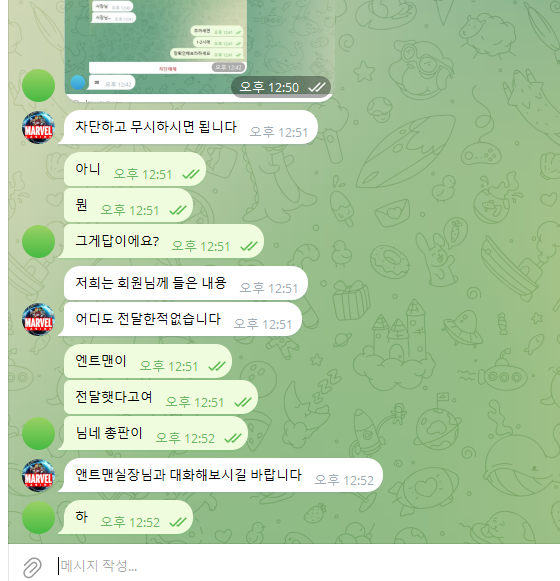
Task: Click green avatar beside 그게답이에요? message
Action: coord(39,242)
